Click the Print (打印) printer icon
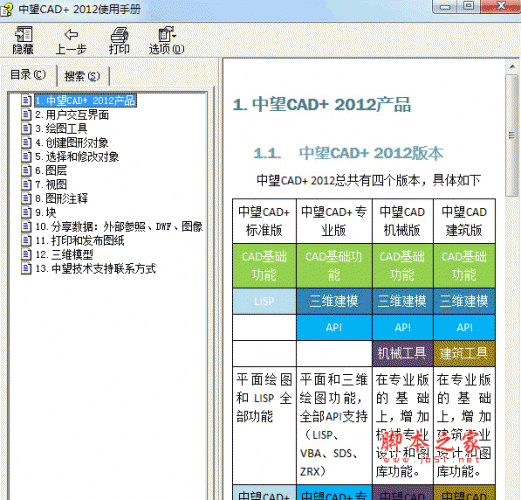 tap(119, 35)
